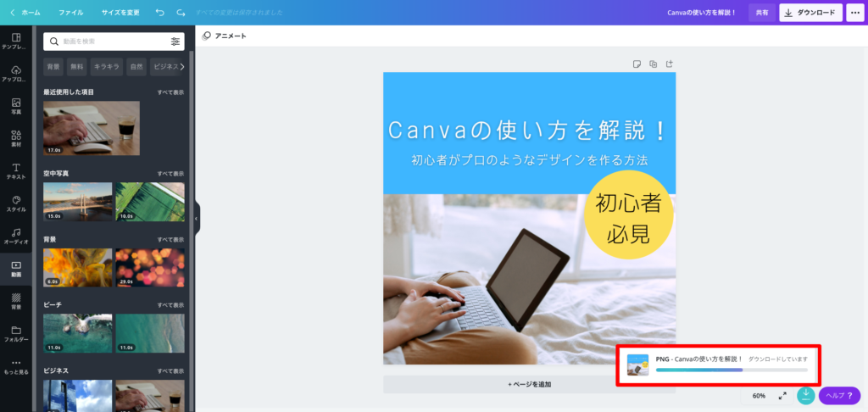Select the 10.0s green field video
868x412 pixels.
point(150,202)
